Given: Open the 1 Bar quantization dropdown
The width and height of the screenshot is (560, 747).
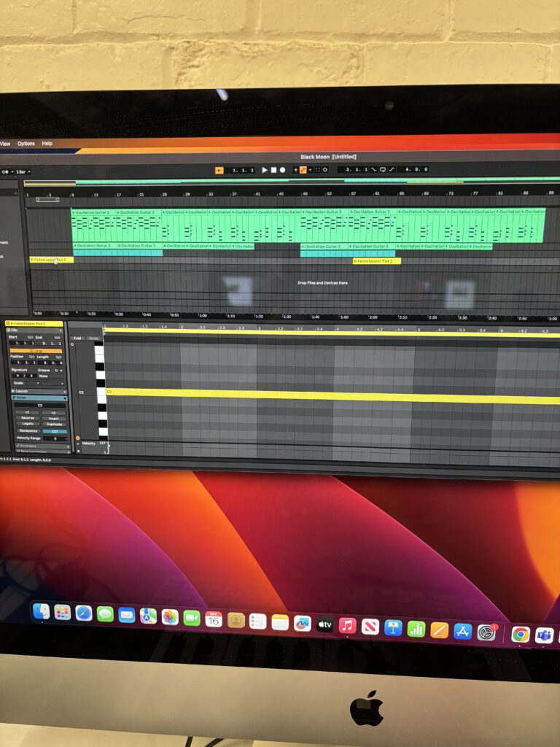Looking at the screenshot, I should coord(23,171).
